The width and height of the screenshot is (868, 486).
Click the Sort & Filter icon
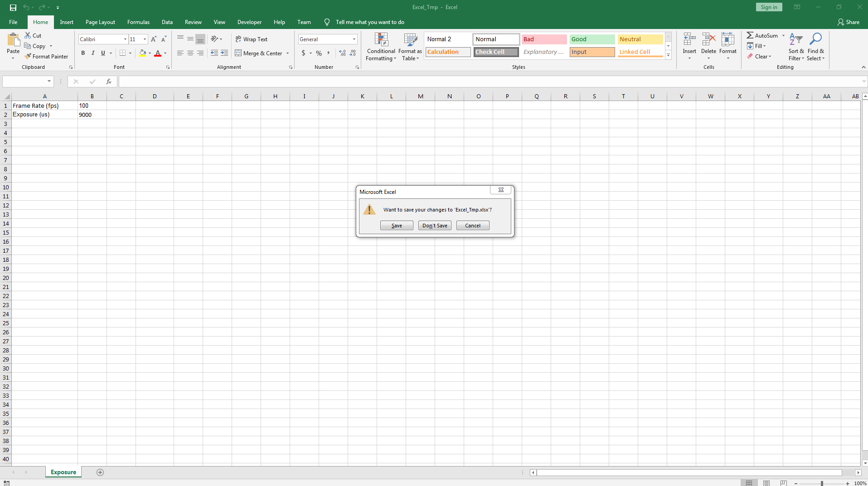pos(795,39)
